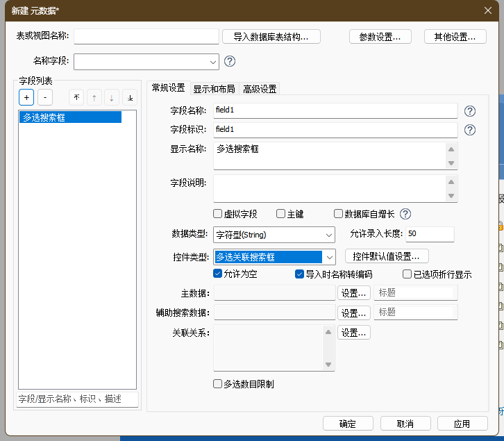Image resolution: width=504 pixels, height=441 pixels.
Task: Expand the 名称字段 combo box
Action: (x=212, y=62)
